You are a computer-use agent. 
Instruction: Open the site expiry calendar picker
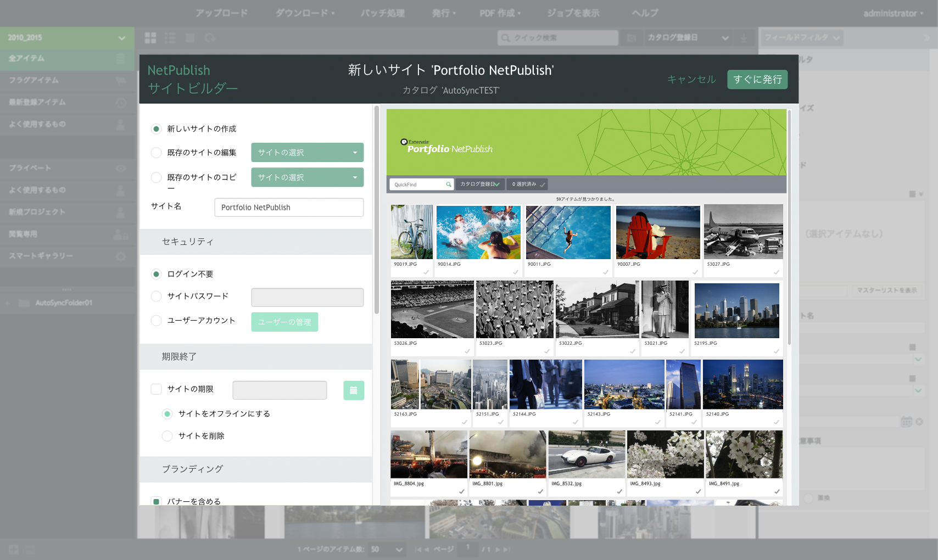(354, 390)
